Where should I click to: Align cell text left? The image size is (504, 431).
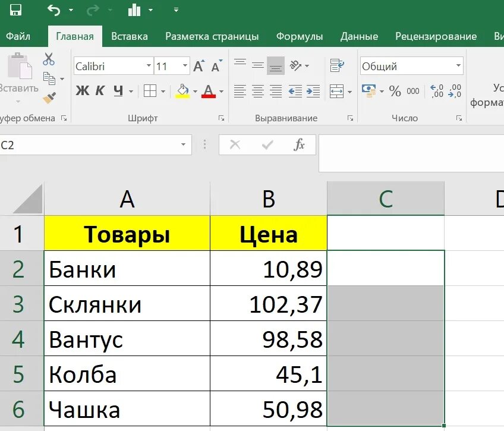point(240,92)
